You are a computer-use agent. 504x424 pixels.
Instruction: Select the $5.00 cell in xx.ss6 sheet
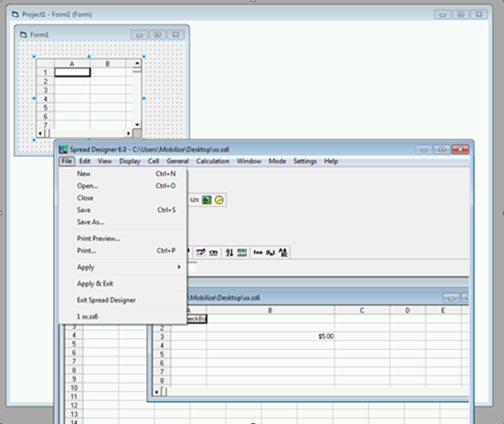270,336
